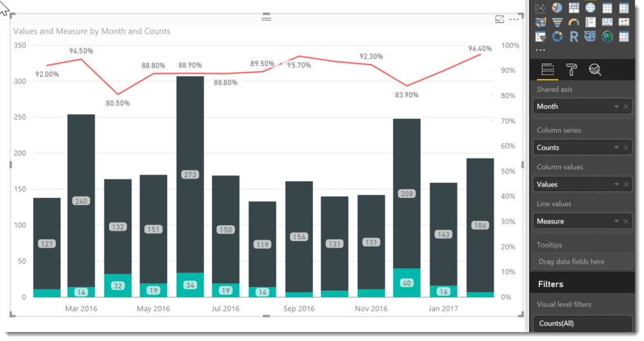Select the Scatter chart visualization
The height and width of the screenshot is (341, 644).
(x=541, y=7)
